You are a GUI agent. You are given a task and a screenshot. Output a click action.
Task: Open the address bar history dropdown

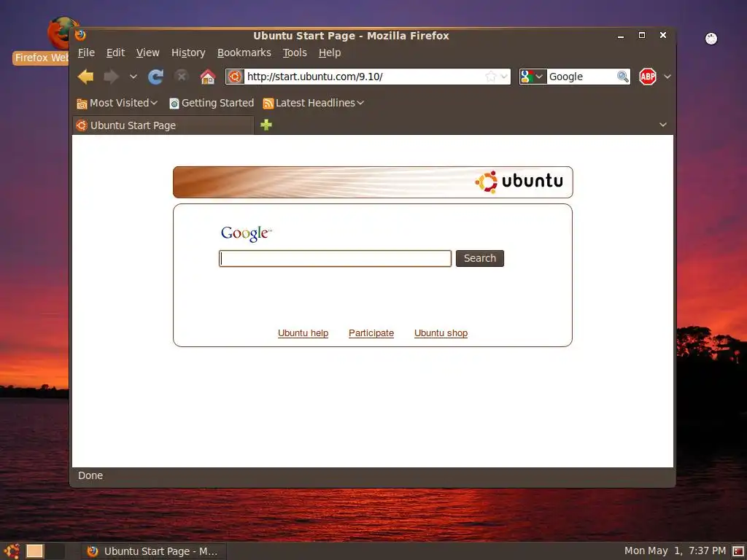click(504, 77)
